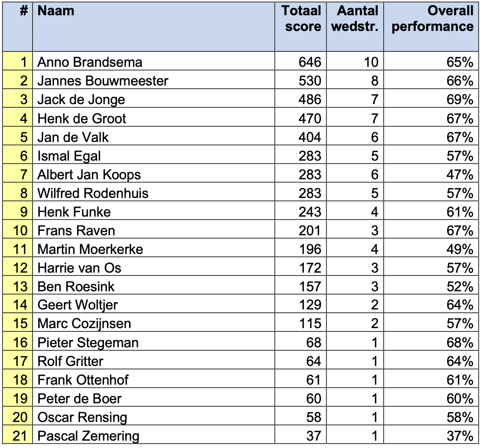Select the Naam column header
Viewport: 482px width, 448px height.
154,27
